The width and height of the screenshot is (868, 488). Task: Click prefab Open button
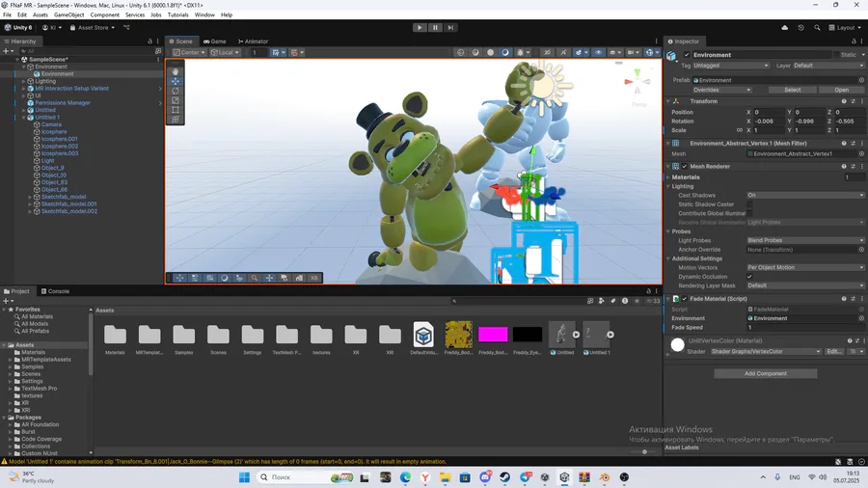tap(841, 90)
